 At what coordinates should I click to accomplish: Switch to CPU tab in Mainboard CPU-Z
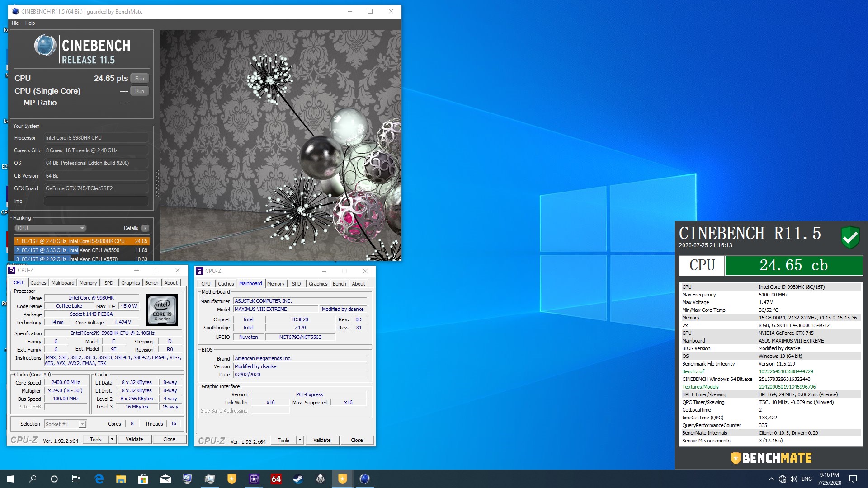click(206, 284)
